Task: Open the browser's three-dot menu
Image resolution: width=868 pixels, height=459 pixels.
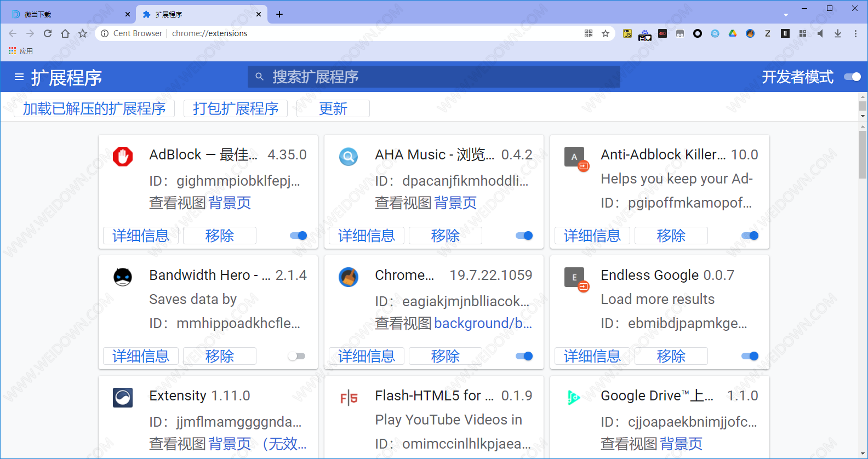Action: pos(855,33)
